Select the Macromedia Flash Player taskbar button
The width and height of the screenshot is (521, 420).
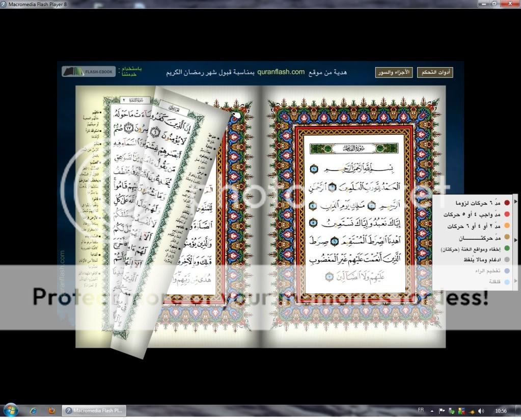pos(94,411)
